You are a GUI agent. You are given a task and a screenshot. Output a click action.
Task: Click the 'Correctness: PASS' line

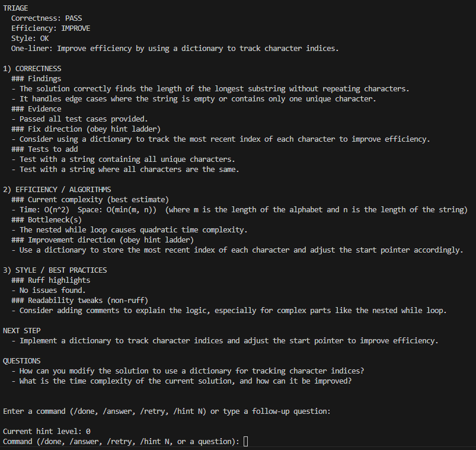pyautogui.click(x=46, y=18)
